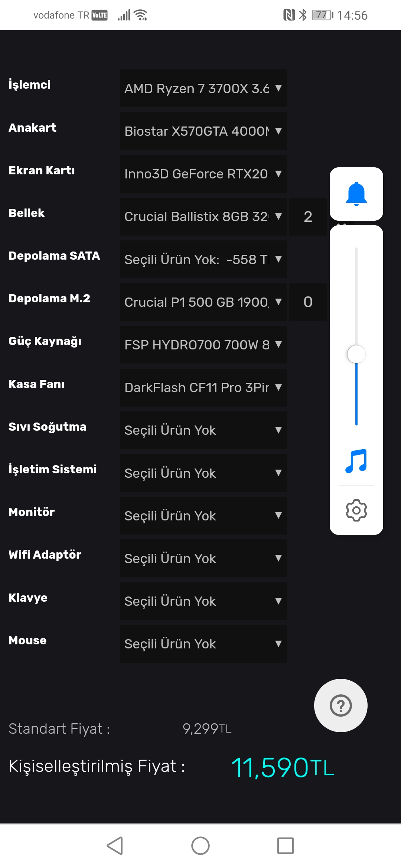This screenshot has width=401, height=868.
Task: Open the İşlemci processor dropdown
Action: point(203,88)
